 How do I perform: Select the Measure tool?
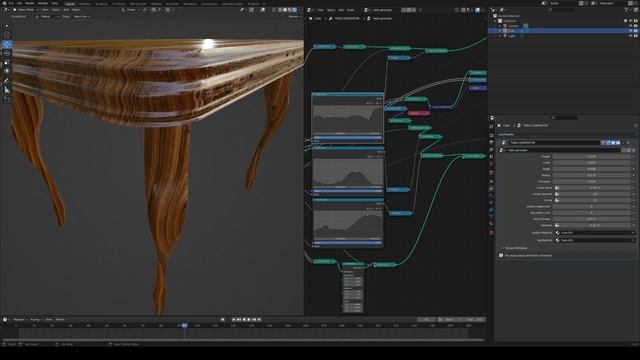click(x=7, y=89)
